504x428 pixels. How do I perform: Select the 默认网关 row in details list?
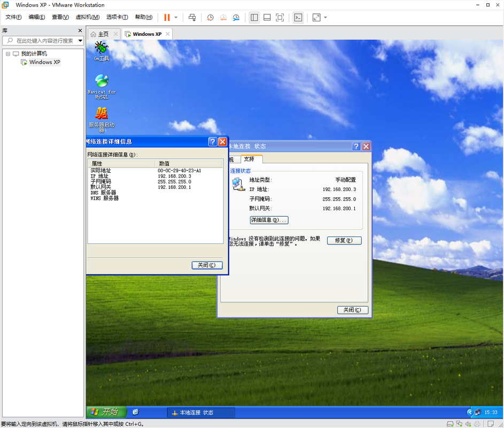(x=155, y=187)
